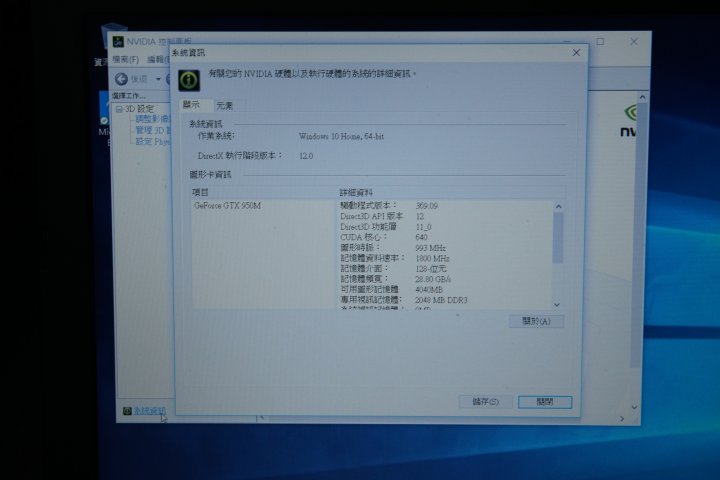Click the 關於(A) button
This screenshot has height=480, width=720.
pos(536,321)
